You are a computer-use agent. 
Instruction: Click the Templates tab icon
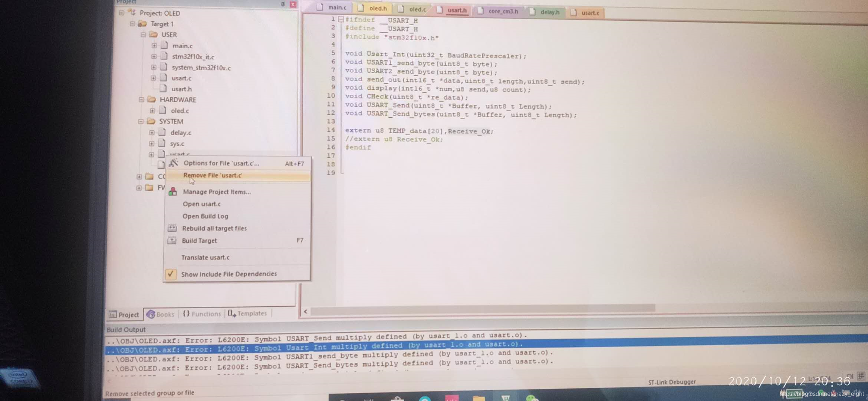tap(231, 313)
